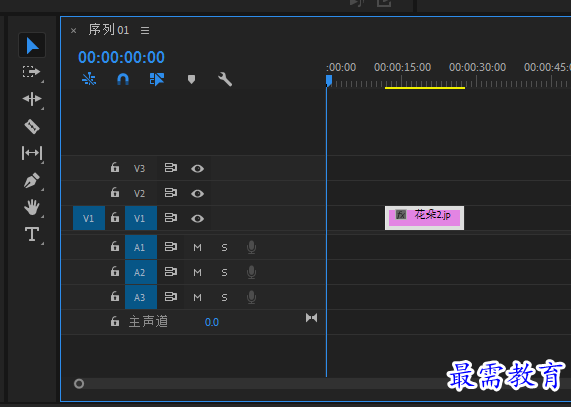
Task: Toggle lock on track A2
Action: (115, 272)
